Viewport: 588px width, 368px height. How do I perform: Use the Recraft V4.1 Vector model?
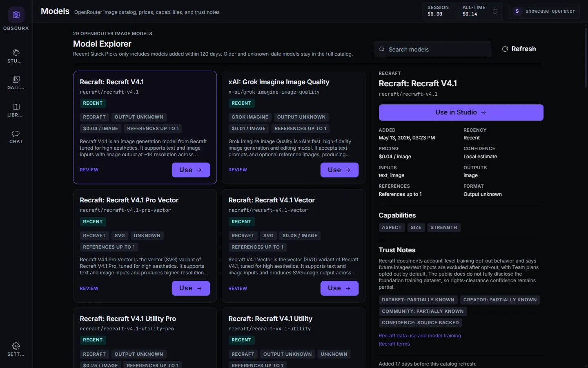click(x=339, y=288)
